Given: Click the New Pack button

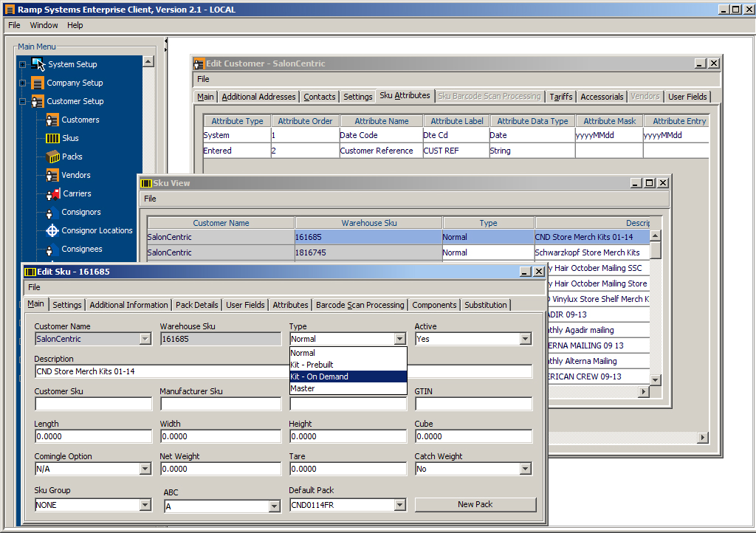Looking at the screenshot, I should [x=475, y=504].
